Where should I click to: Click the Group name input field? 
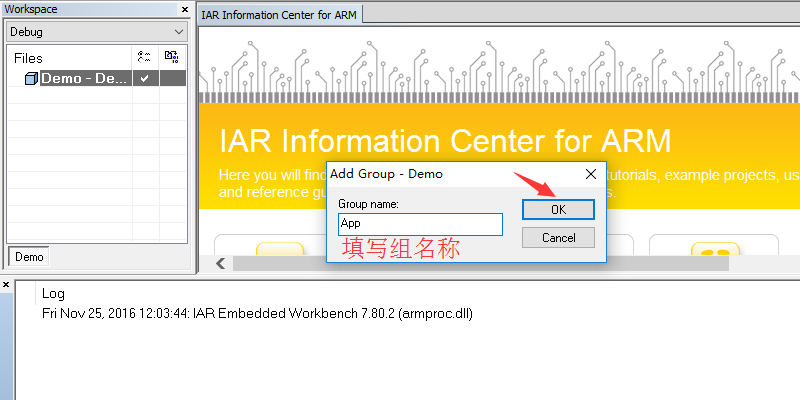(x=420, y=224)
